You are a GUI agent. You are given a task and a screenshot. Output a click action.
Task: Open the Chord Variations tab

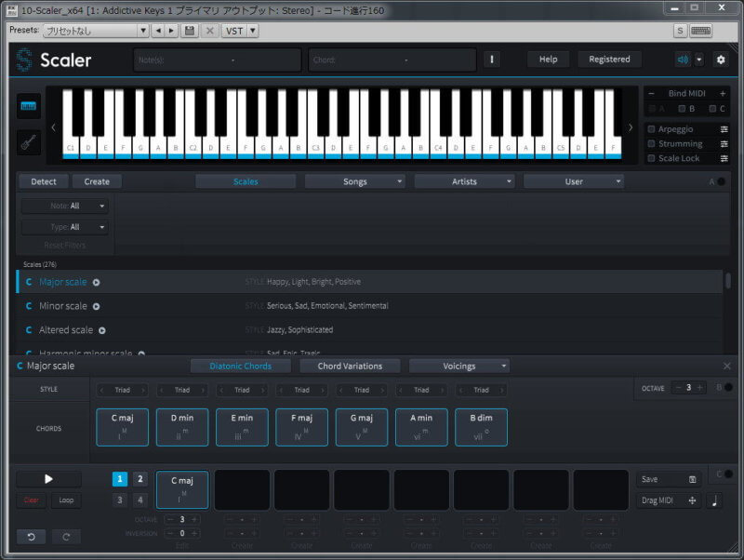[351, 367]
